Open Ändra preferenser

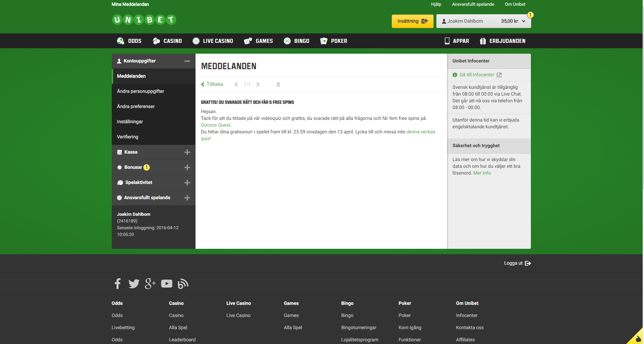(x=154, y=107)
